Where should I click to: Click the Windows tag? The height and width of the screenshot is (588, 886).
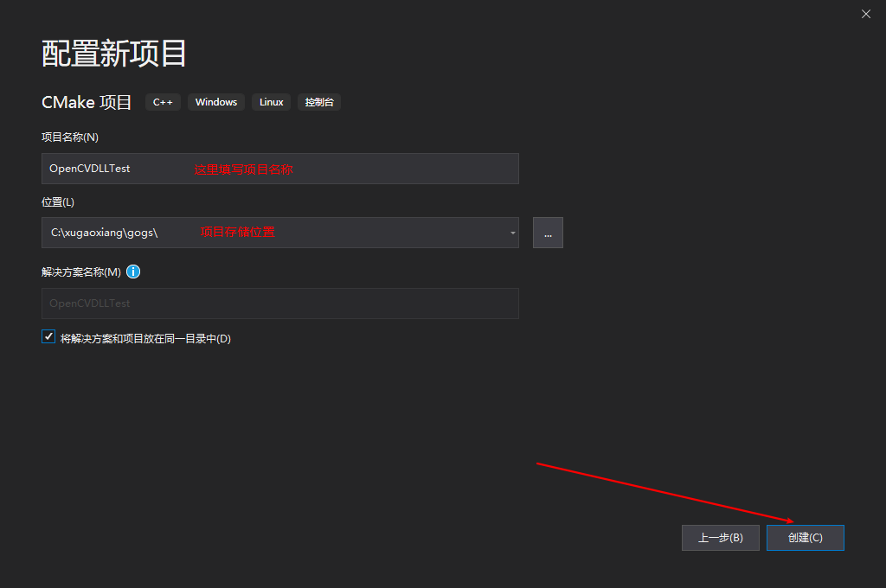(215, 102)
